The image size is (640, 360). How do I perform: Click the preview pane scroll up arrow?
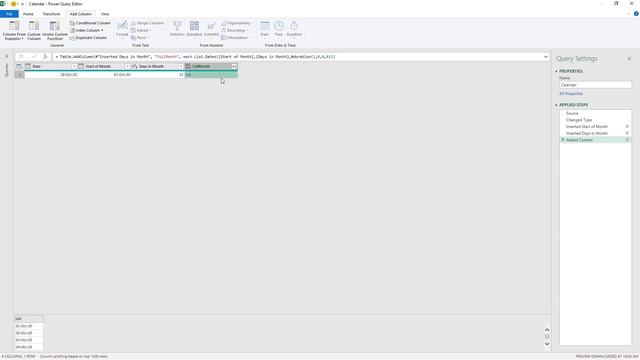[547, 330]
